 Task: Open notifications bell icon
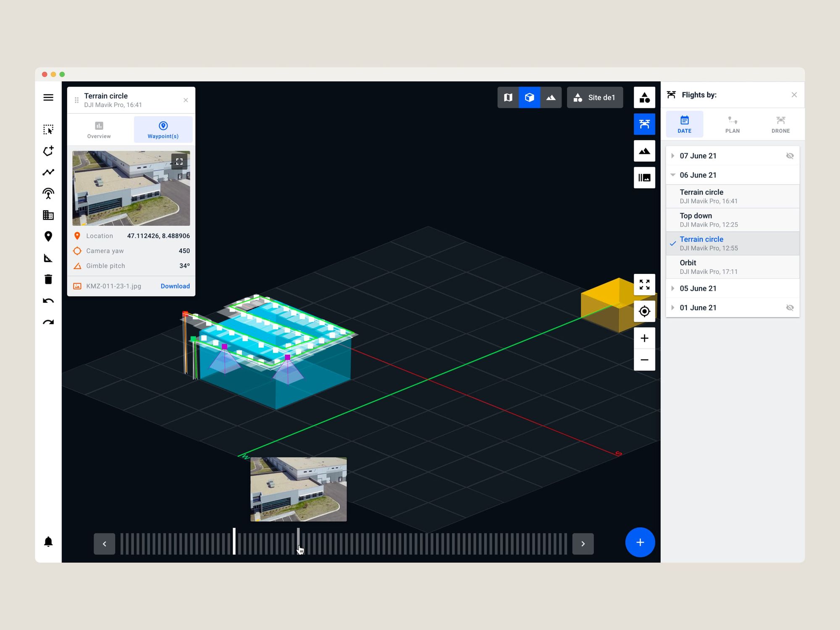[48, 542]
